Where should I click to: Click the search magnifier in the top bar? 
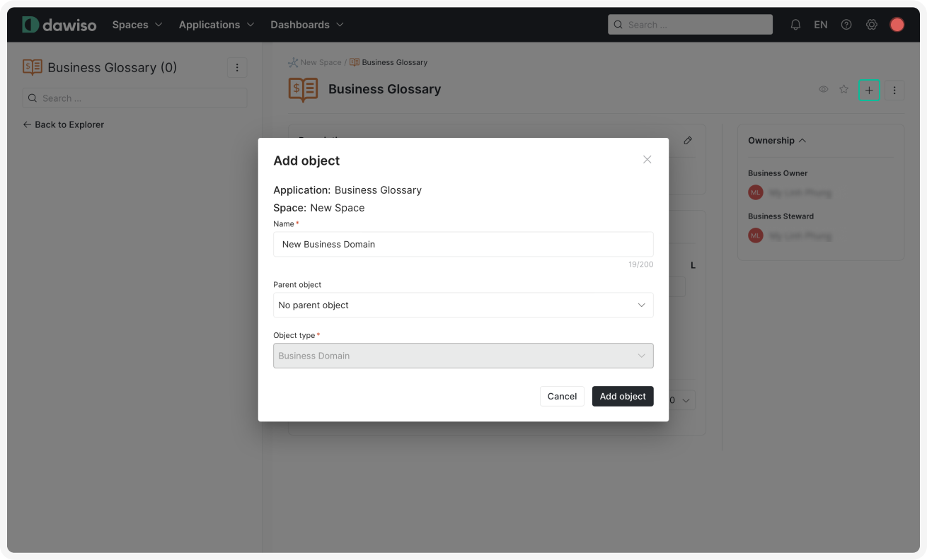pyautogui.click(x=618, y=24)
